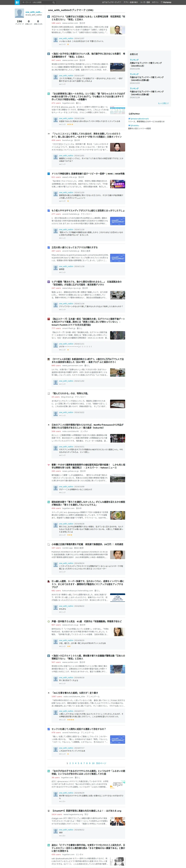This screenshot has width=186, height=868.
Task: Open the 小林鷹之氏側が事務所費 Kyodo article title
Action: point(87,544)
